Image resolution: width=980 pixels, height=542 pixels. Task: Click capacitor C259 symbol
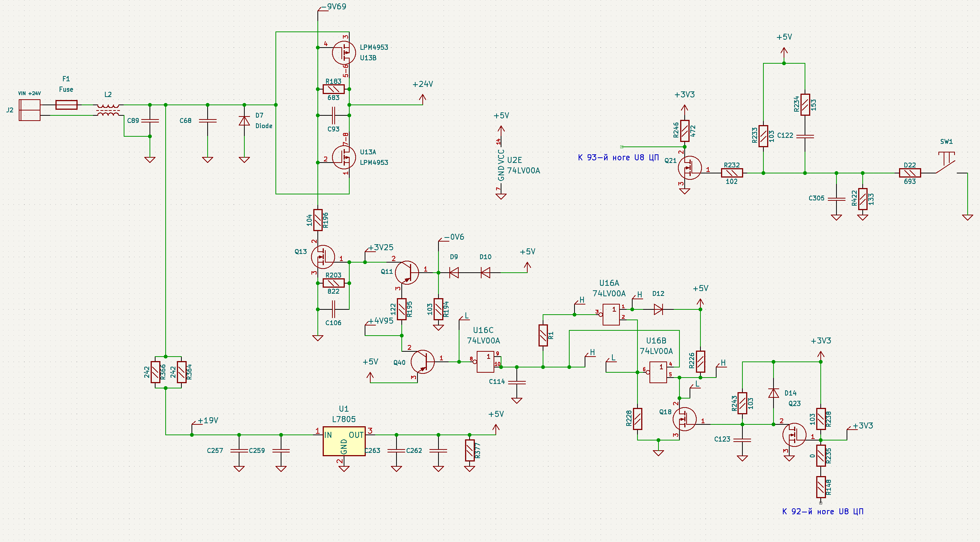click(281, 450)
